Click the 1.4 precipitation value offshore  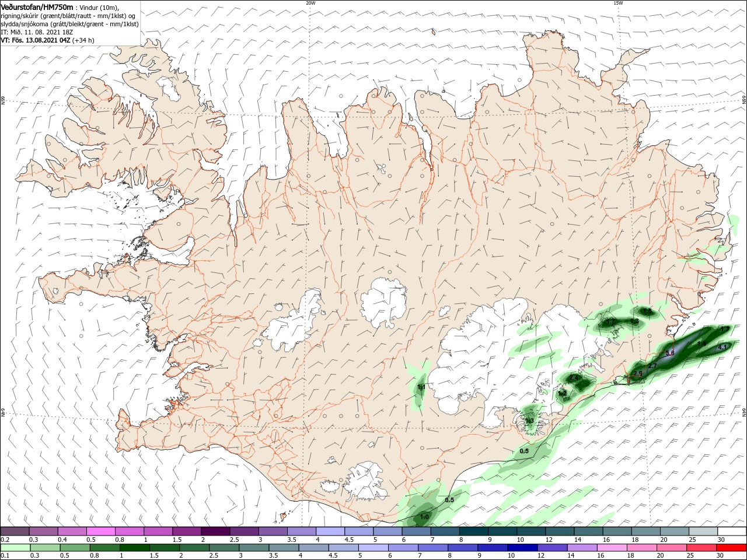point(702,344)
